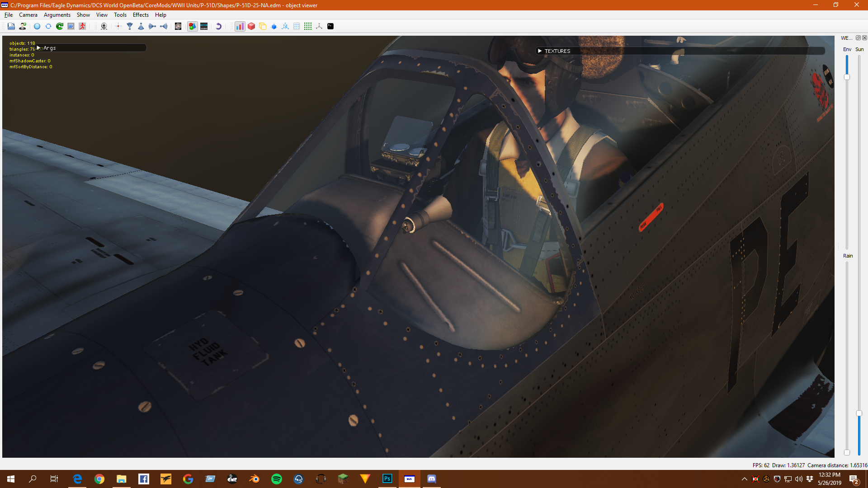Click the volume speaker tray icon
This screenshot has width=868, height=488.
point(799,479)
